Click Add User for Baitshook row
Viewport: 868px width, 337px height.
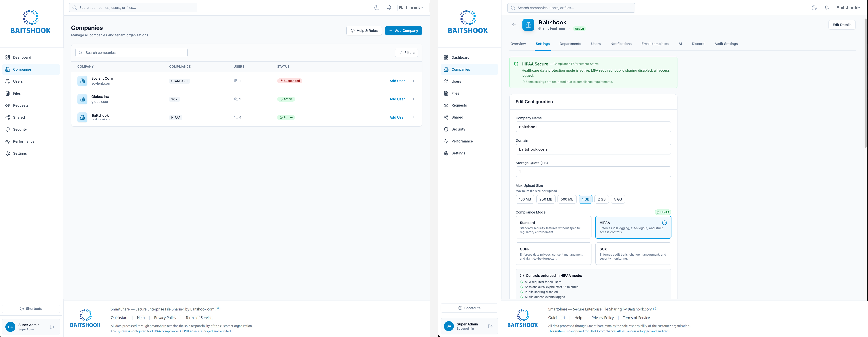click(x=397, y=117)
